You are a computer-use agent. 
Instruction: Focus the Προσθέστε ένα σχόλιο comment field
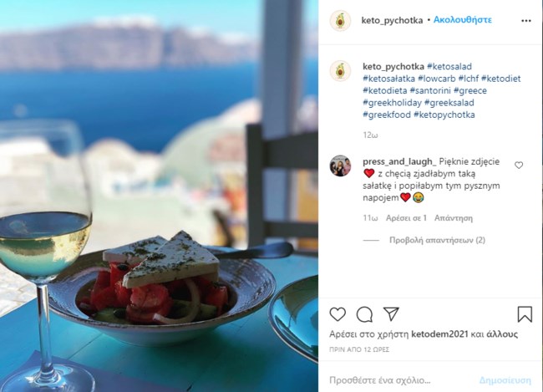point(402,380)
